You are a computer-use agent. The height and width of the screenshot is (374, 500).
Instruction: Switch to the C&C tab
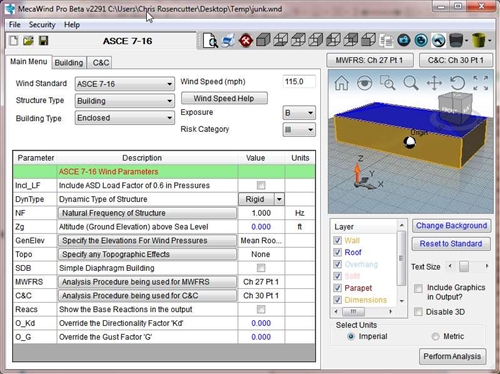click(x=101, y=63)
